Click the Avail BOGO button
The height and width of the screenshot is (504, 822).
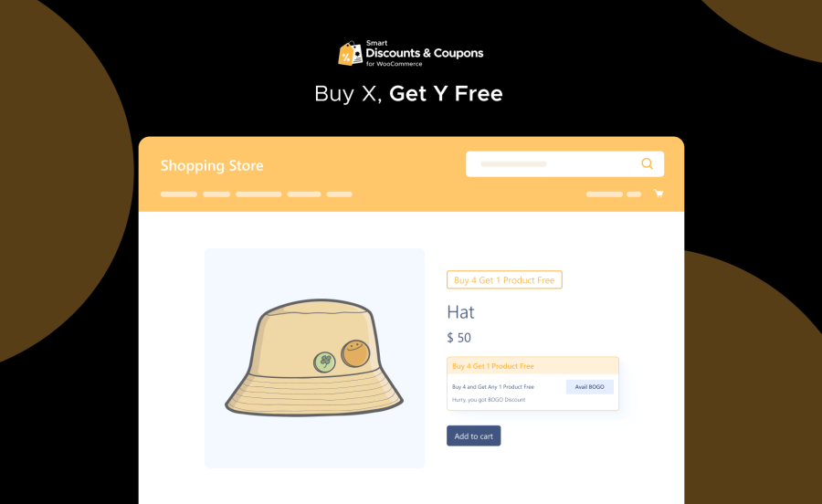coord(589,386)
